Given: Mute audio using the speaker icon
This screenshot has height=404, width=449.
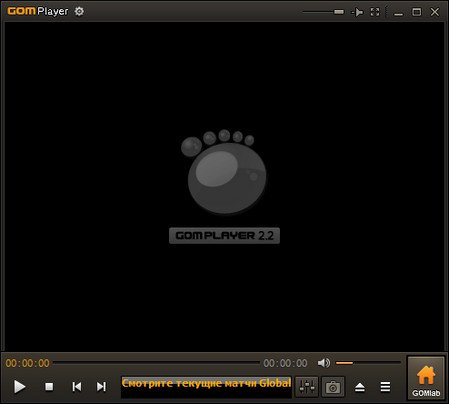Looking at the screenshot, I should click(324, 363).
